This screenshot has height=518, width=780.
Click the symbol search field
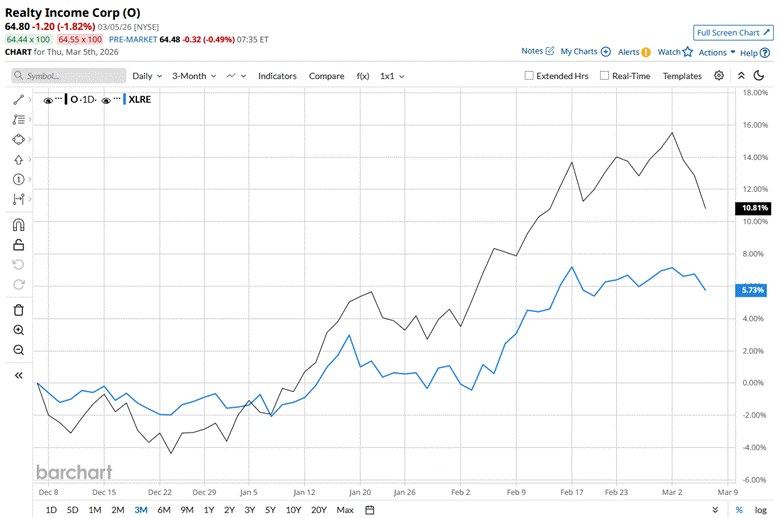coord(69,76)
